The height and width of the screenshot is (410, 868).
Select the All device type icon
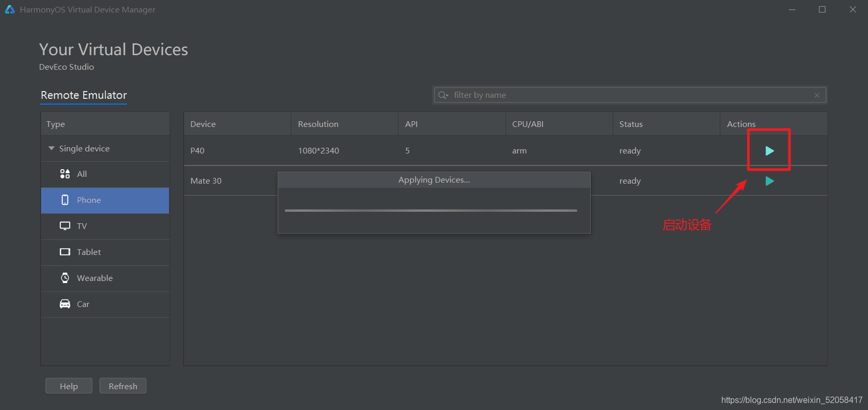point(65,174)
